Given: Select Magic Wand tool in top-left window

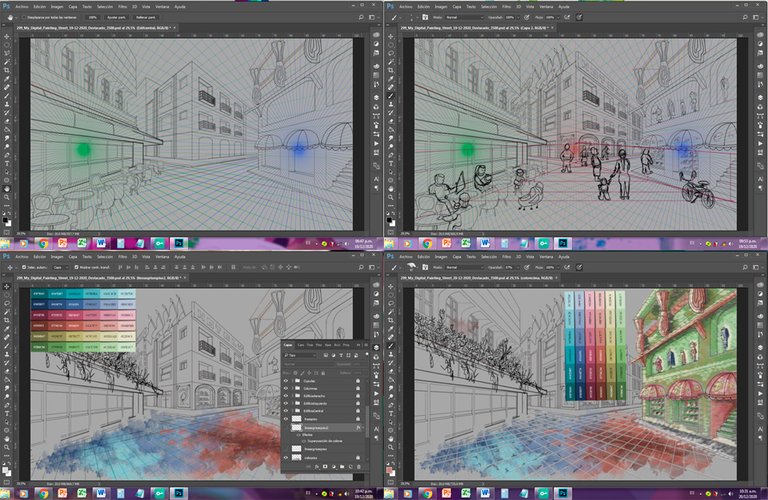Looking at the screenshot, I should 7,62.
